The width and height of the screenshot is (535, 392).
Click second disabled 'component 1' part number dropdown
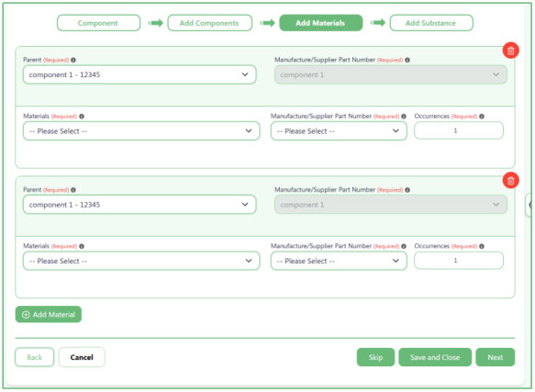tap(391, 205)
